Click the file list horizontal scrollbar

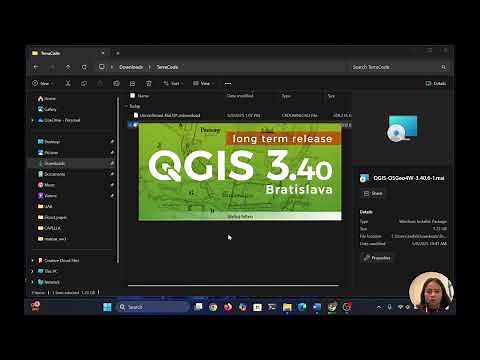(233, 285)
